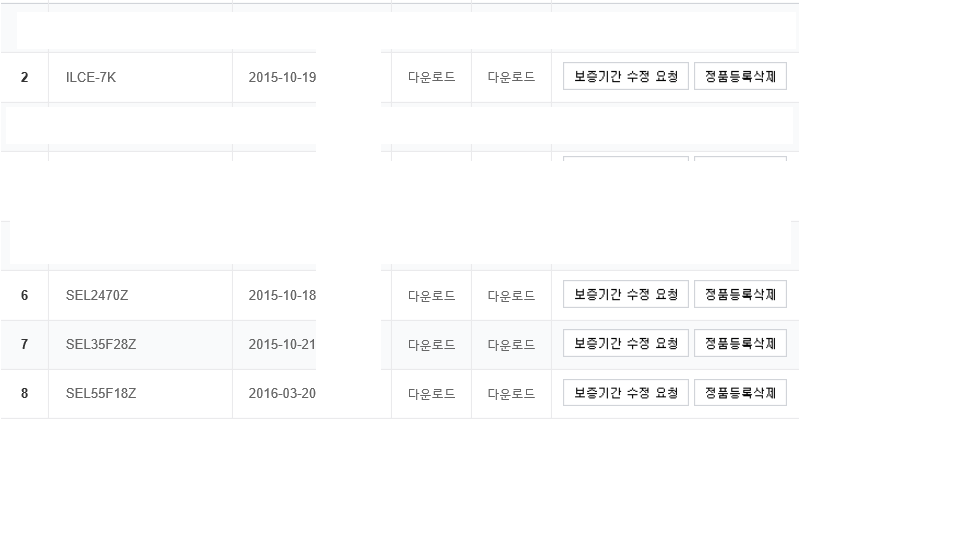Click 보증기간 수정 요청 for SEL35F28Z
Screen dimensions: 960x540
[625, 344]
